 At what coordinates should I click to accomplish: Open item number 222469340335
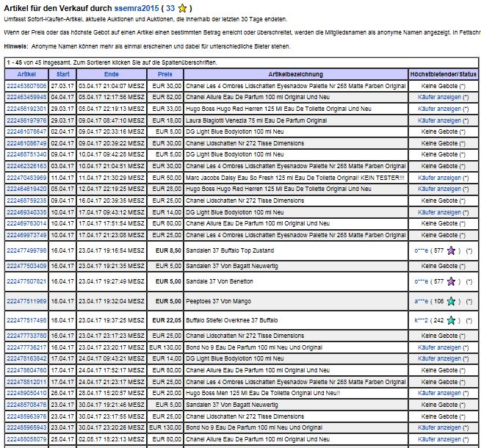tap(26, 212)
